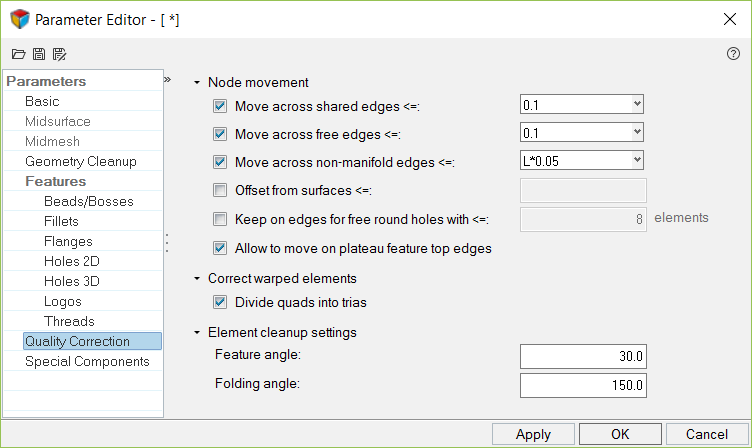Viewport: 752px width, 448px height.
Task: Close the Parameter Editor window
Action: tap(729, 19)
